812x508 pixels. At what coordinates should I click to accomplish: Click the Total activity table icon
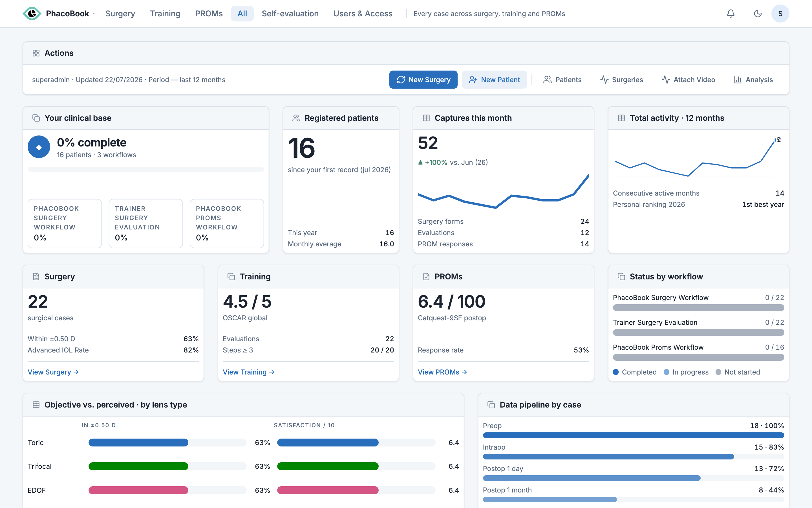coord(621,118)
